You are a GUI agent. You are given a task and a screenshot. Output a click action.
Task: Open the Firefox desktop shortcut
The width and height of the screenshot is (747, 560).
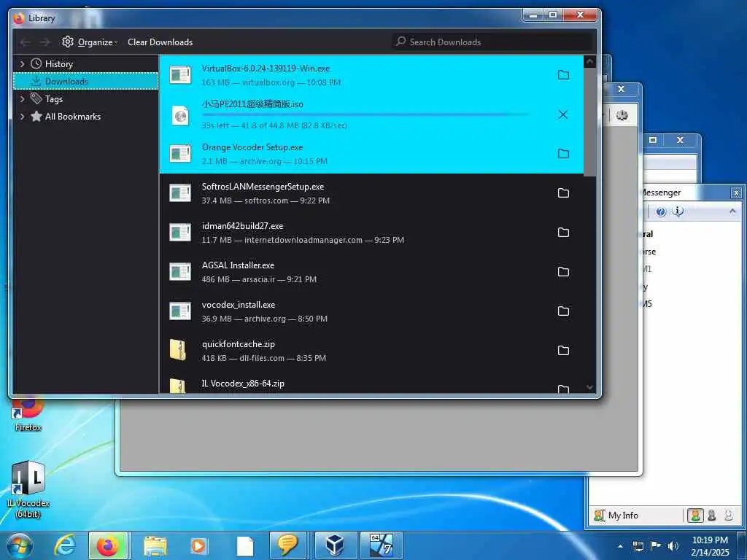28,414
